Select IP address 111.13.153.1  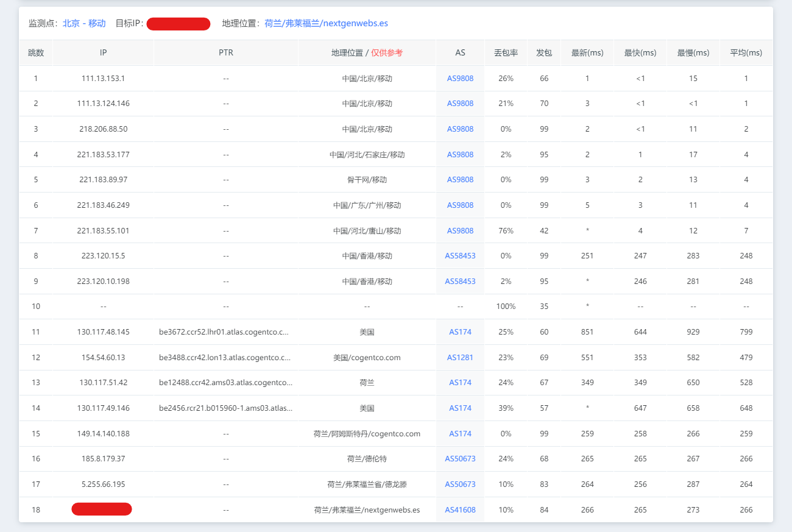(x=103, y=78)
